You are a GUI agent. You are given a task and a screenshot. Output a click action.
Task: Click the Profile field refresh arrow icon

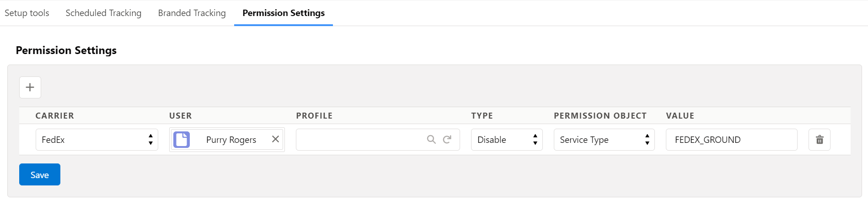coord(447,139)
